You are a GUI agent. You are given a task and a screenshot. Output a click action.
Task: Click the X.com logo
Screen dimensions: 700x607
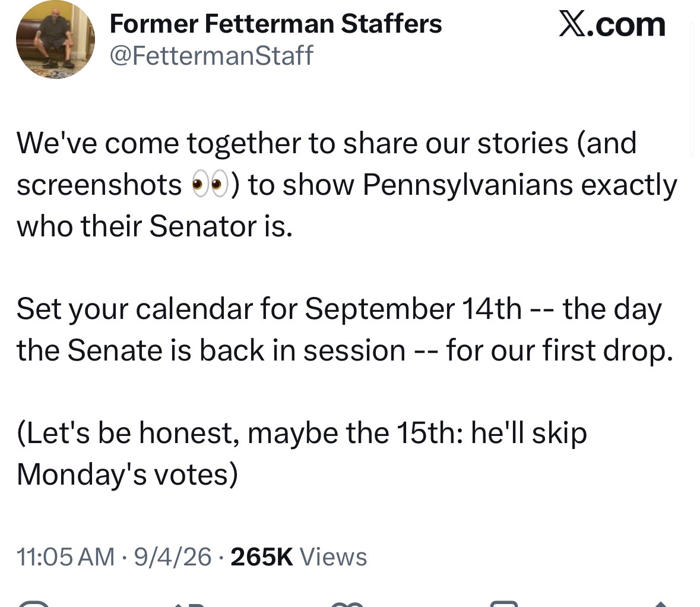[612, 24]
